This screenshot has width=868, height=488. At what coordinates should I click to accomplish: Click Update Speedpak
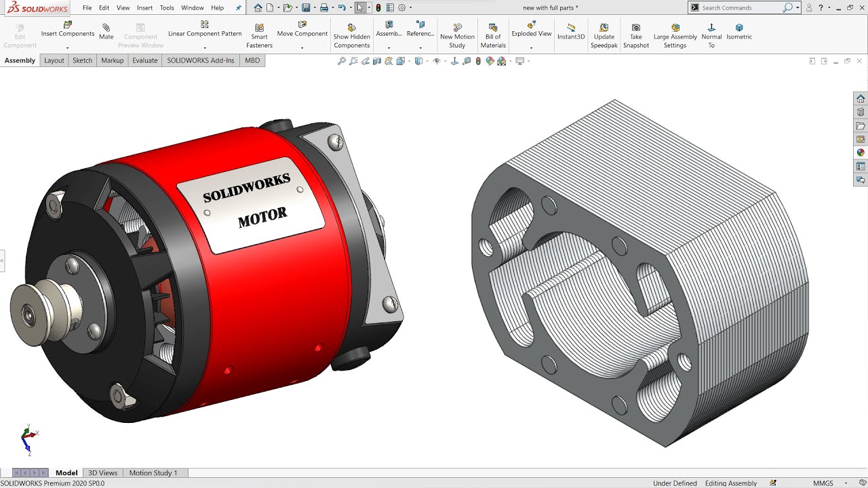pyautogui.click(x=604, y=36)
